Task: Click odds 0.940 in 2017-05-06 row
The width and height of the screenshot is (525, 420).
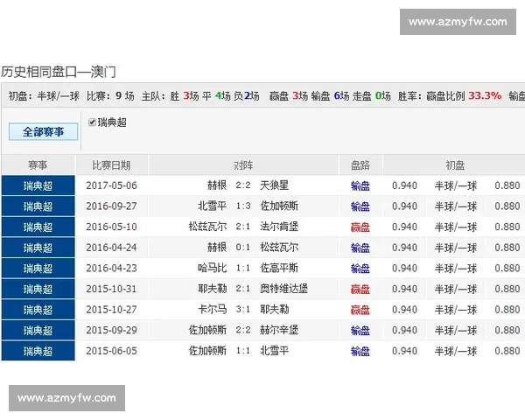Action: pos(404,185)
